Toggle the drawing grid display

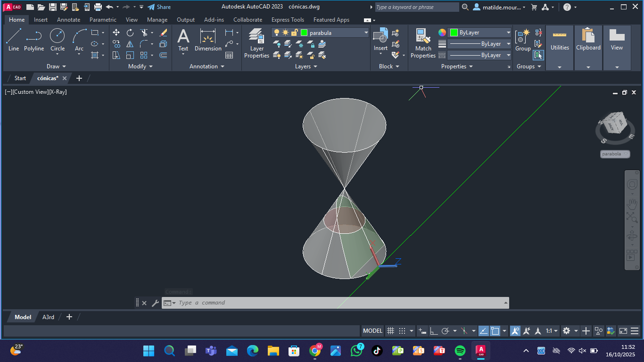(390, 331)
